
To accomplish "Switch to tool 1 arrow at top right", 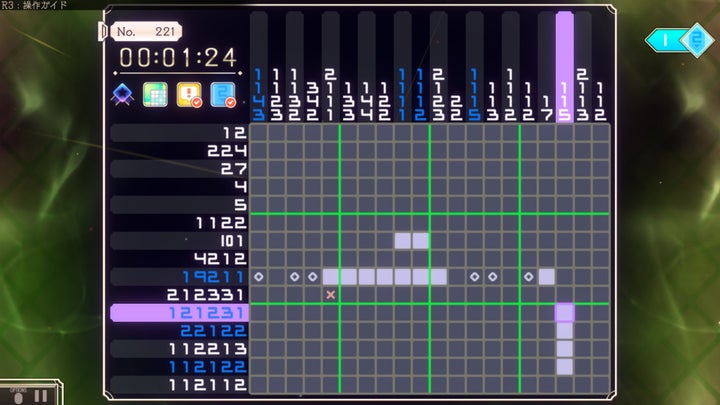I will point(664,41).
